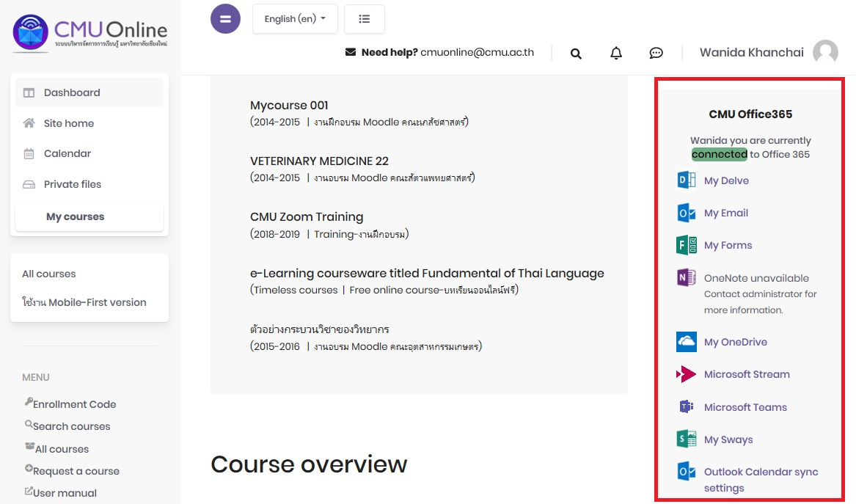Open the My Sways link

click(728, 439)
